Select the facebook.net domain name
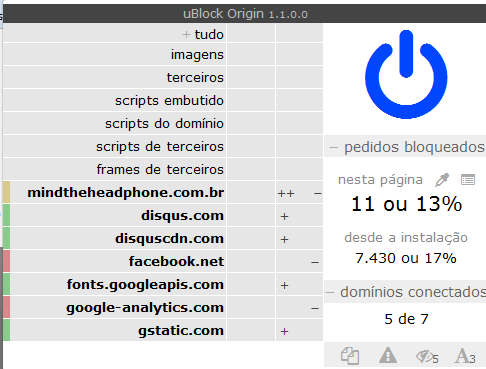Screen dimensions: 486x369 176,261
